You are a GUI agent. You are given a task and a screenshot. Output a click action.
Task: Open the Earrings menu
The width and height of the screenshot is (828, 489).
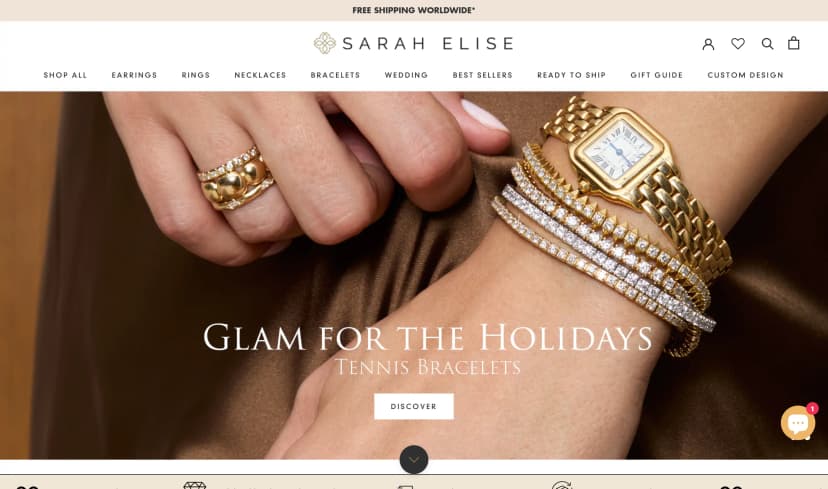[134, 75]
